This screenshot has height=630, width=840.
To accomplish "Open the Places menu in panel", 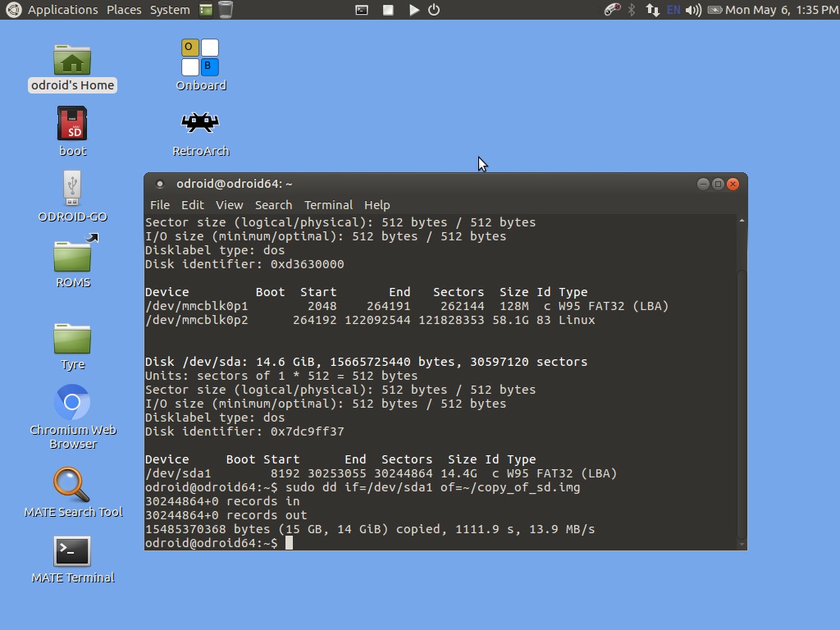I will point(124,10).
